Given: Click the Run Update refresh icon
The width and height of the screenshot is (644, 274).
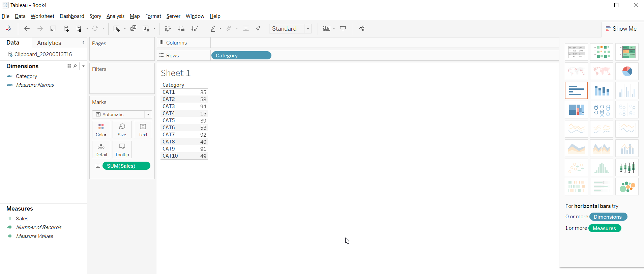Looking at the screenshot, I should tap(95, 29).
